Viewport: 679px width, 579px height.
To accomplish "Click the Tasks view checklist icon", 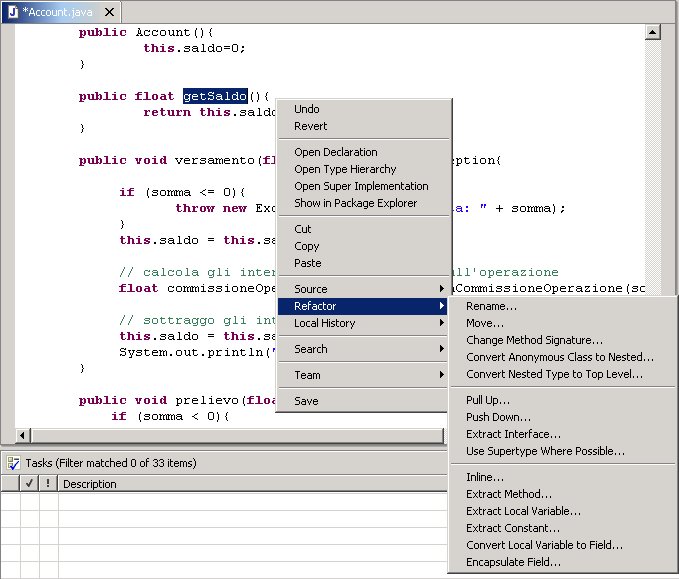I will tap(13, 463).
